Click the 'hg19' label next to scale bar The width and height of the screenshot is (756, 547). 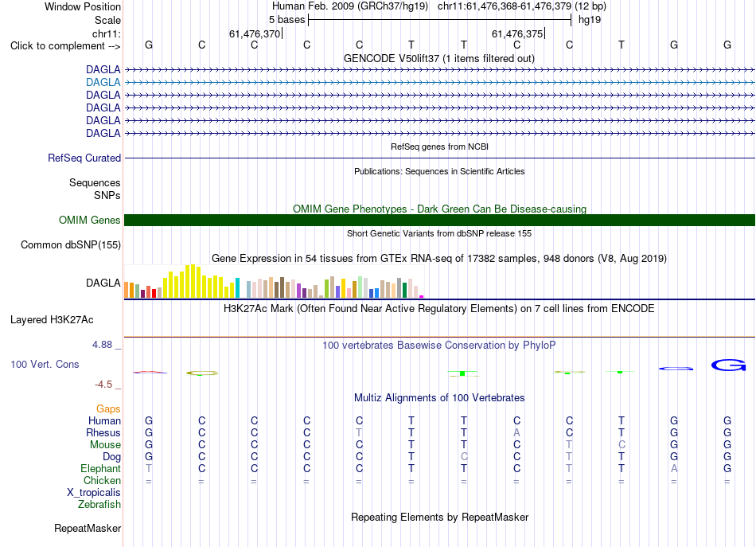[590, 20]
